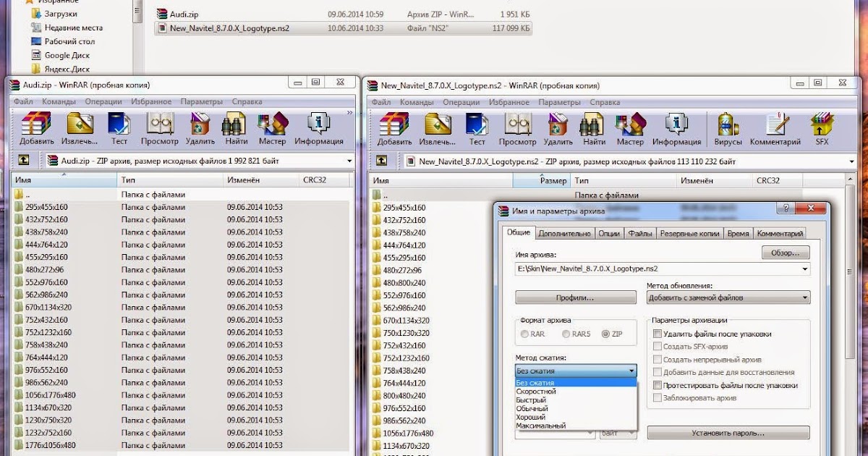868x456 pixels.
Task: Select RAR5 archive format radio button
Action: [x=565, y=334]
